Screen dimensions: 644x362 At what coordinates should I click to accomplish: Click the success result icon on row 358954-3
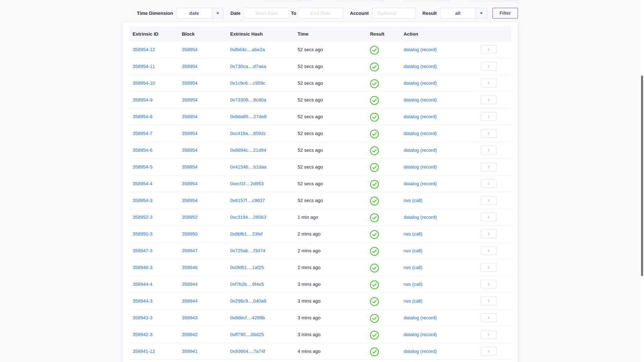pos(374,201)
